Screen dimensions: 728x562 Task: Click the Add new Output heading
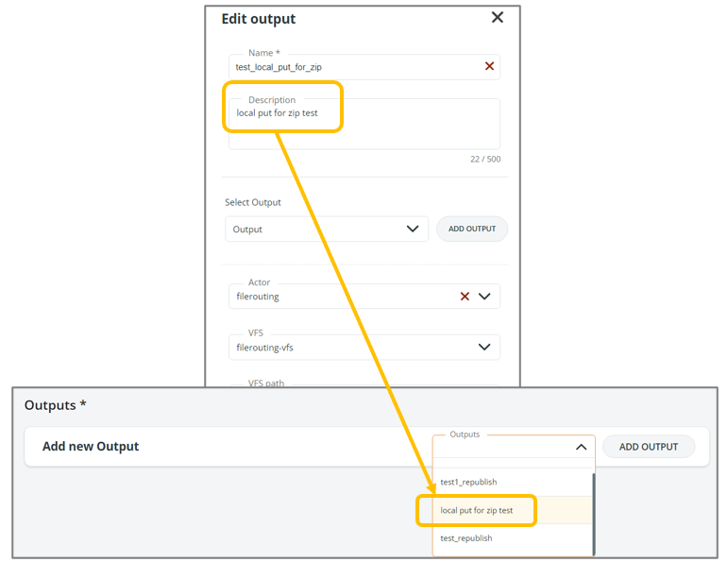pyautogui.click(x=91, y=447)
